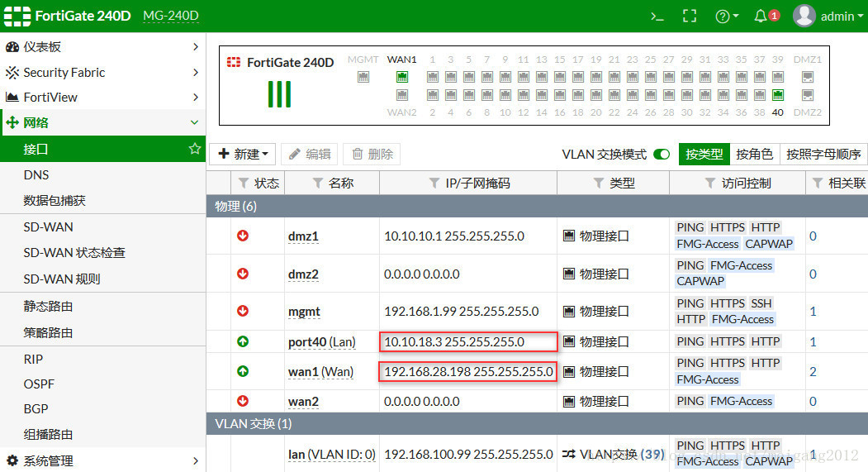
Task: Click port40 IP 10.10.18.3 cell
Action: tap(468, 342)
